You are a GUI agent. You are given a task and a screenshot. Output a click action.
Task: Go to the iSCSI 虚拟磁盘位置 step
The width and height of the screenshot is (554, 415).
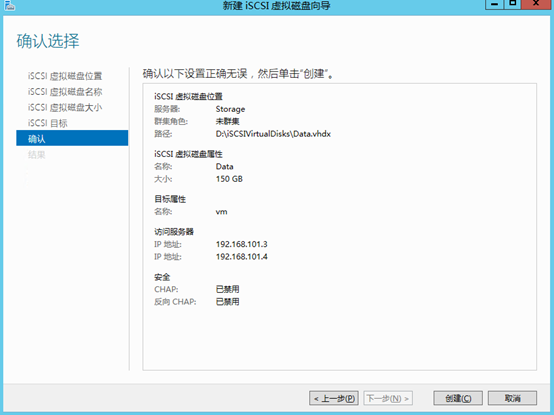(65, 76)
